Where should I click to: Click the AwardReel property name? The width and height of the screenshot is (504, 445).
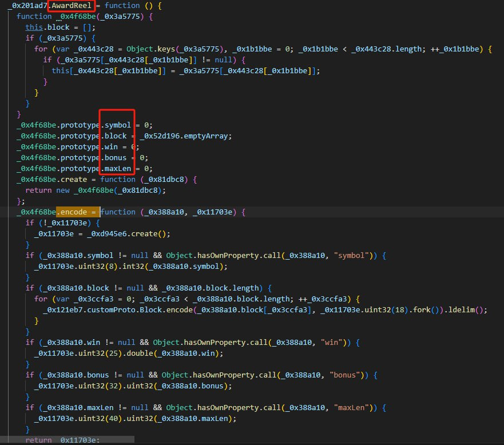(x=72, y=6)
